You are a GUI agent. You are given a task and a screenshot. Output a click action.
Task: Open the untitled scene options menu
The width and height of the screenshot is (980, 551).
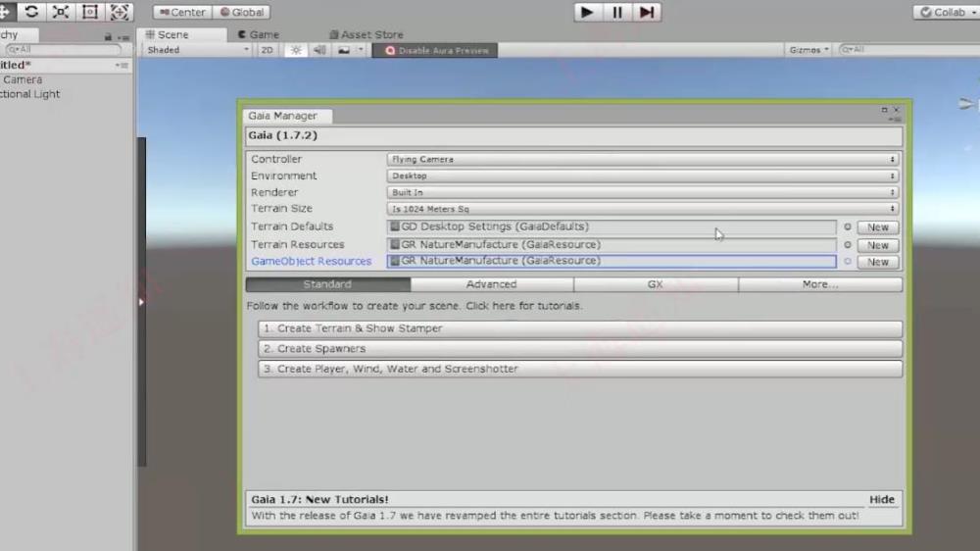[x=122, y=65]
